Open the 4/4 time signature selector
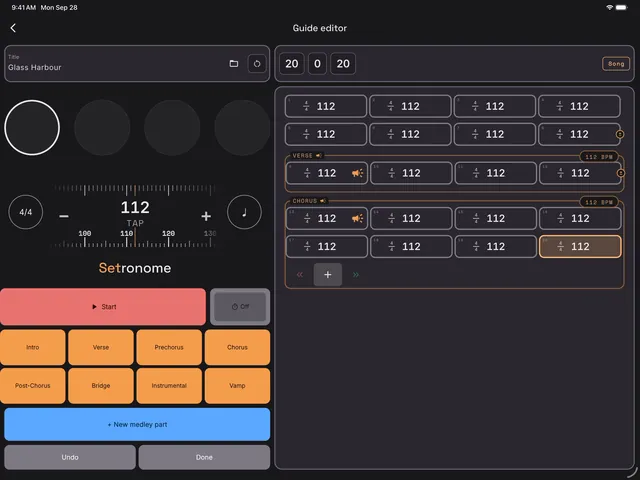The width and height of the screenshot is (640, 480). (25, 212)
